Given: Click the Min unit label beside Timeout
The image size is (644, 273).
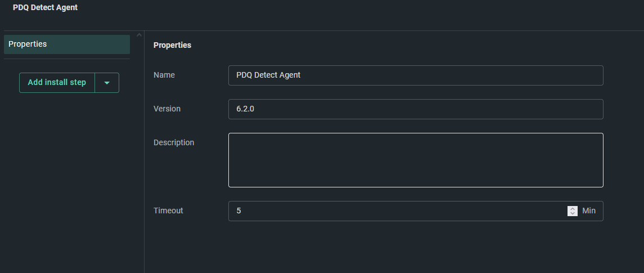Looking at the screenshot, I should point(589,211).
